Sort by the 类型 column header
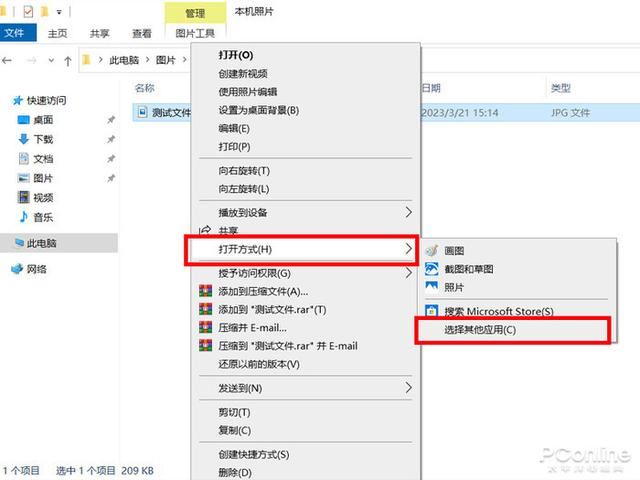 click(560, 89)
